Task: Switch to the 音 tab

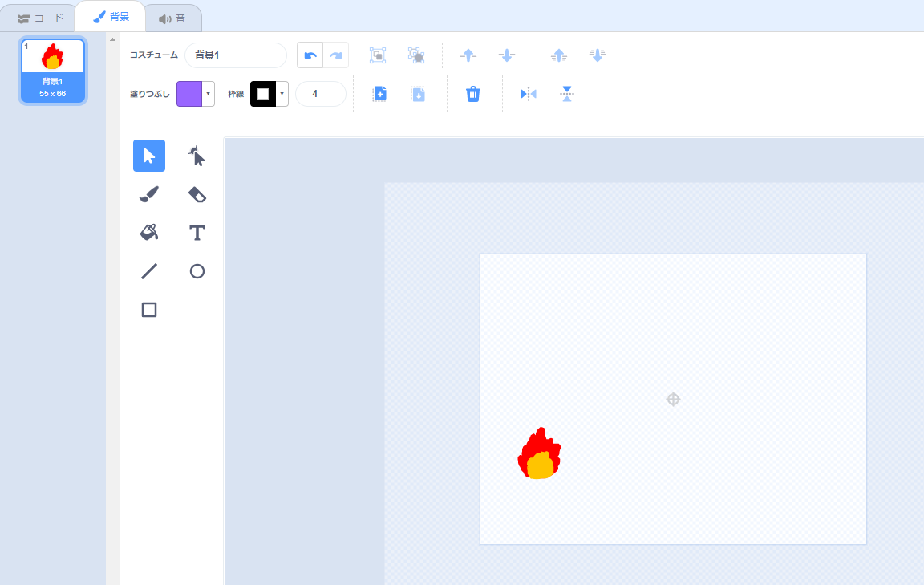Action: (172, 18)
